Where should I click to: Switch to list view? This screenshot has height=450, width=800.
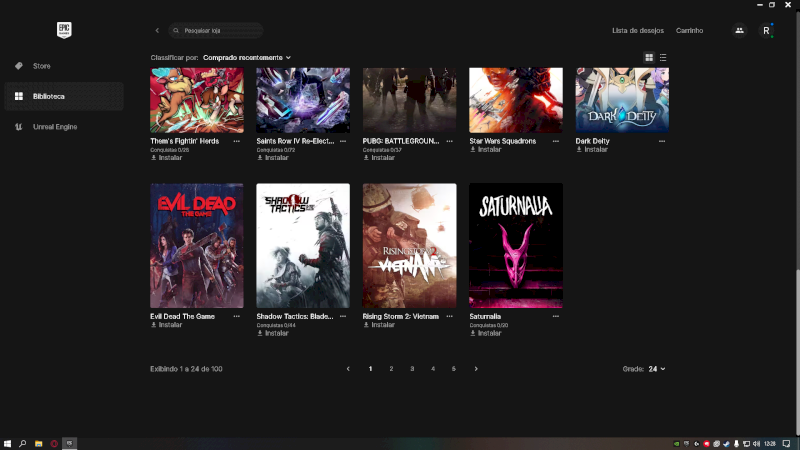tap(663, 58)
